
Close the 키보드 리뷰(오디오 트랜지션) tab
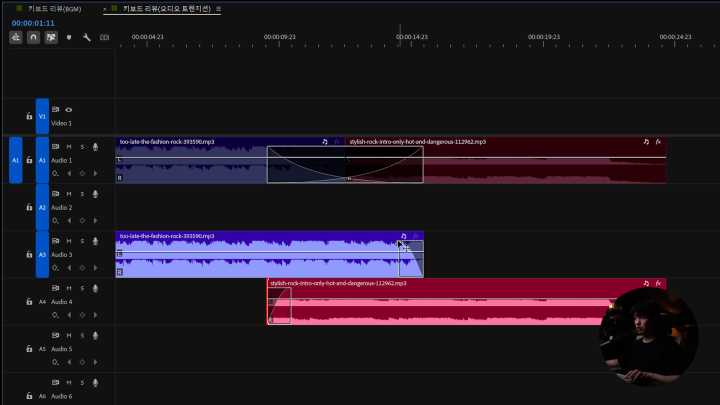(105, 8)
